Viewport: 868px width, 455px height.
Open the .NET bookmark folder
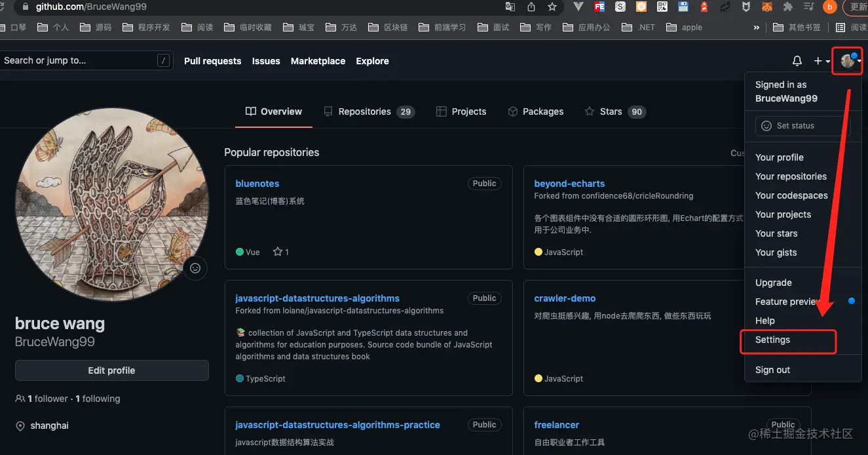(637, 28)
